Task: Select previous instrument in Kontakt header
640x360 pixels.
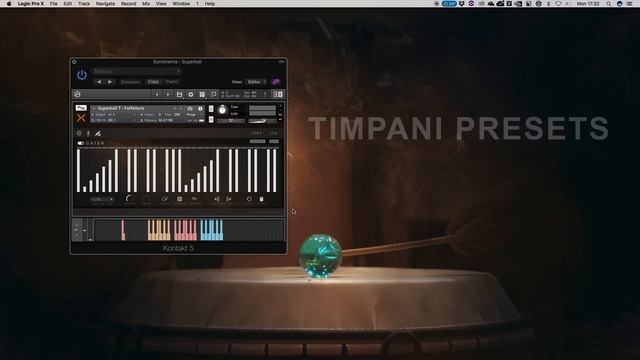Action: point(157,94)
